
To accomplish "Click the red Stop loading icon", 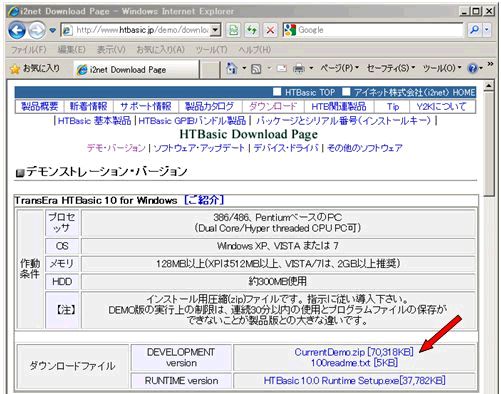I will (x=270, y=30).
